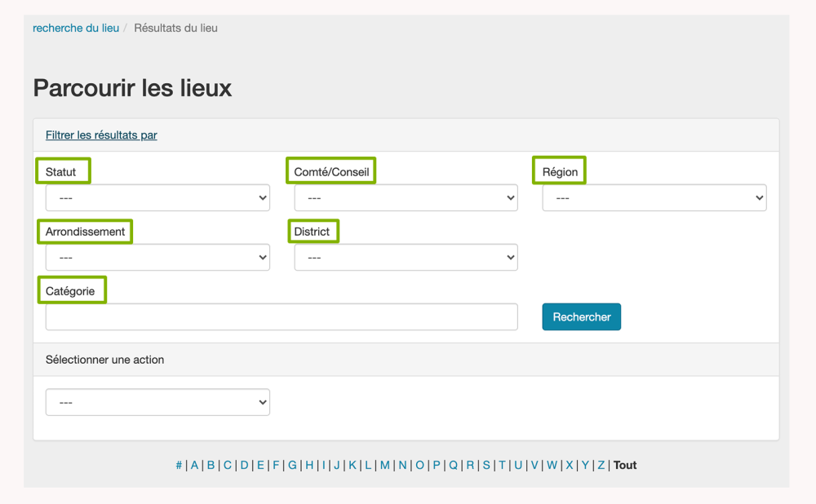Expand the Arrondissement dropdown

[x=157, y=258]
